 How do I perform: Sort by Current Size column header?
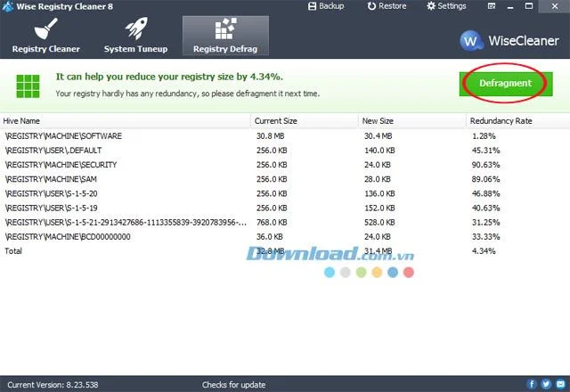[x=305, y=121]
